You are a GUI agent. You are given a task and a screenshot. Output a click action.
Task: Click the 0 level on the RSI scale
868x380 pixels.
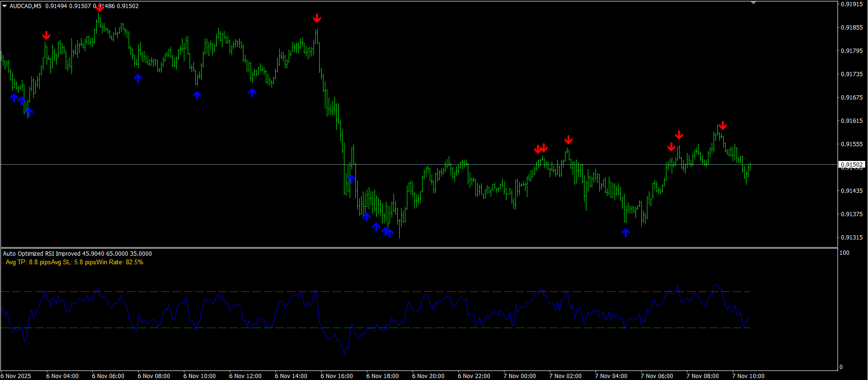(841, 367)
